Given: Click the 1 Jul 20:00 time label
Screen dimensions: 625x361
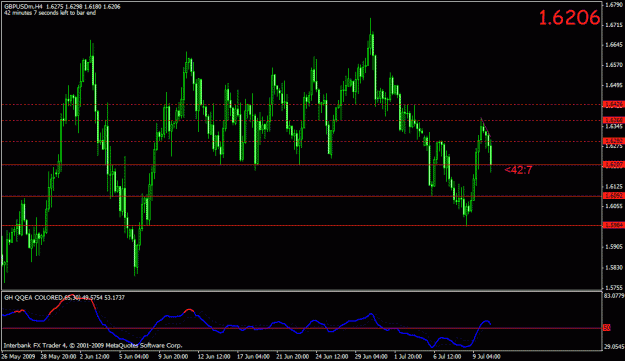Looking at the screenshot, I should pos(408,356).
